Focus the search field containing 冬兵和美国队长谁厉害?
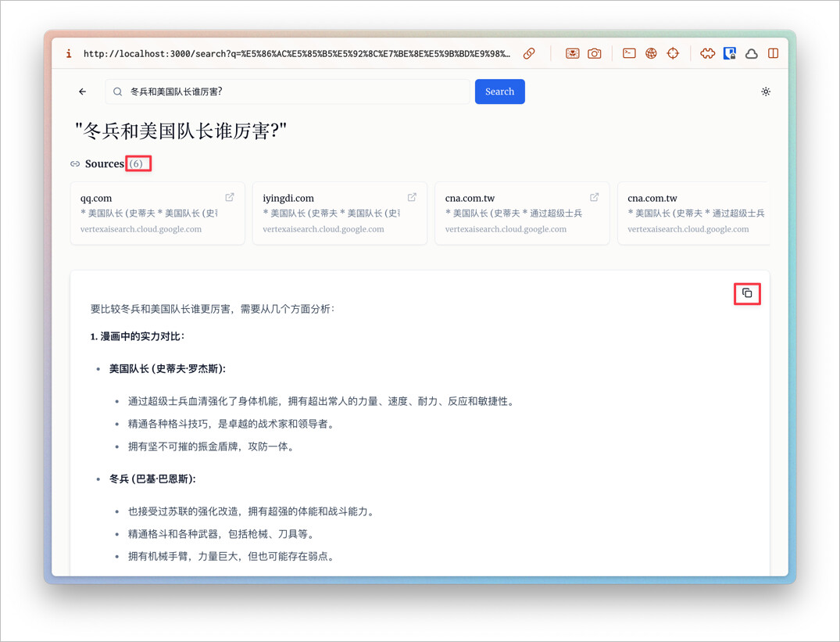This screenshot has height=642, width=840. point(288,91)
